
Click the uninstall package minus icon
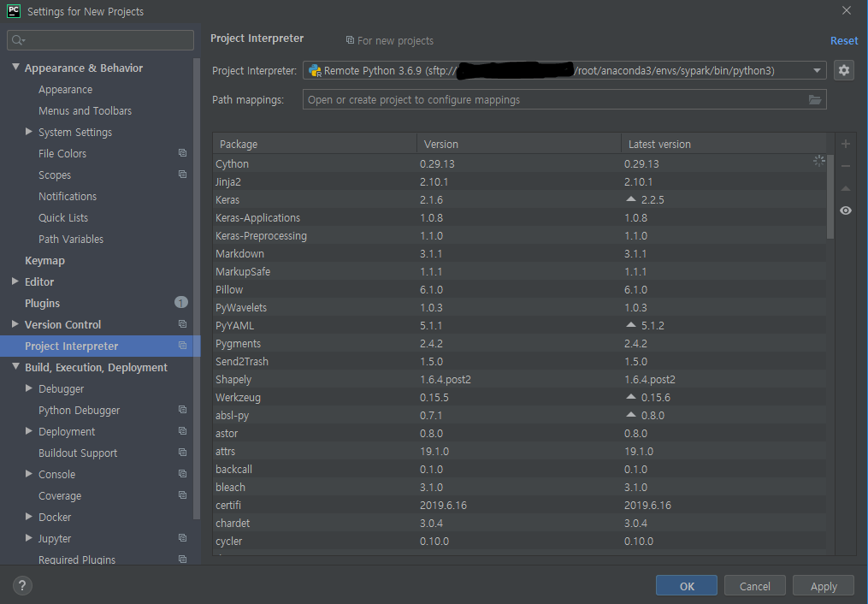[x=845, y=166]
